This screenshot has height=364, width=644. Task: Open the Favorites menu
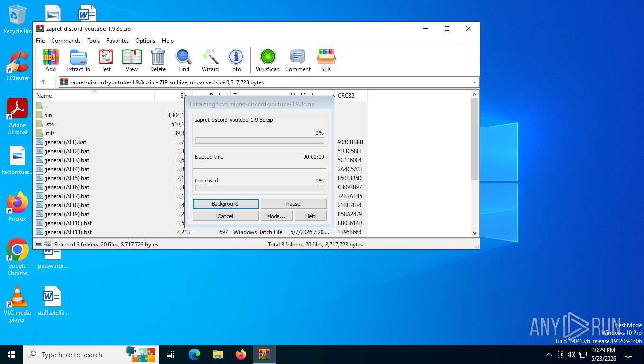pyautogui.click(x=117, y=41)
